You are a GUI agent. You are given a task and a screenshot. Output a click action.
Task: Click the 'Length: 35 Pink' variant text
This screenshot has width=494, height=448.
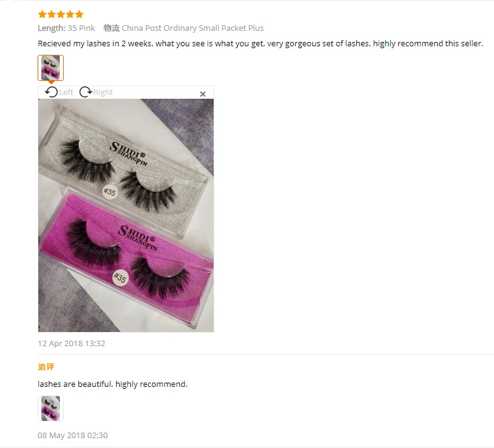[x=66, y=28]
